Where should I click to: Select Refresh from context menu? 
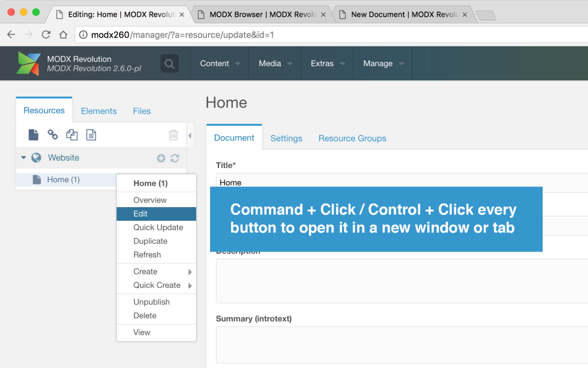click(x=156, y=255)
